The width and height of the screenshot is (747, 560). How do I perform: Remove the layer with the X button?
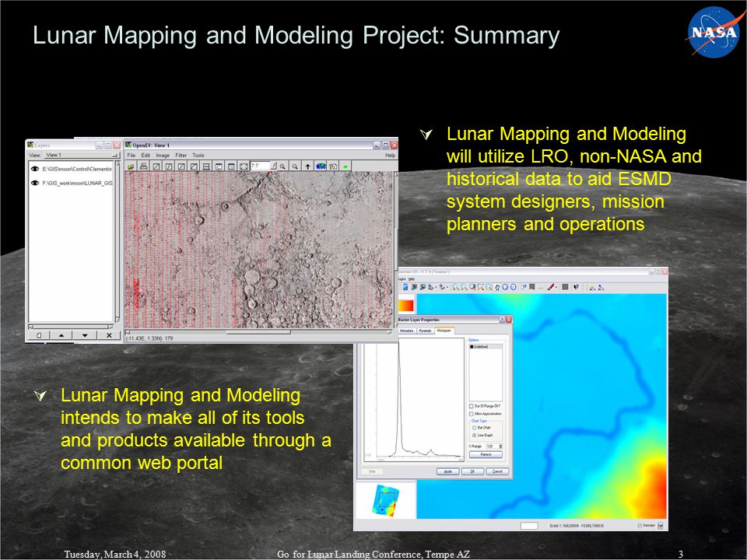[x=109, y=335]
